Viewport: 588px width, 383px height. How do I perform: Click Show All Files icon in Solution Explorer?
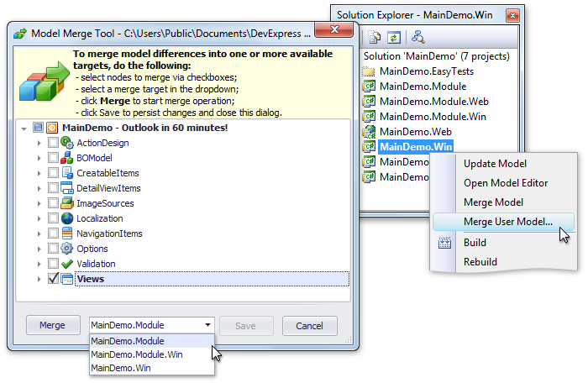click(x=375, y=37)
